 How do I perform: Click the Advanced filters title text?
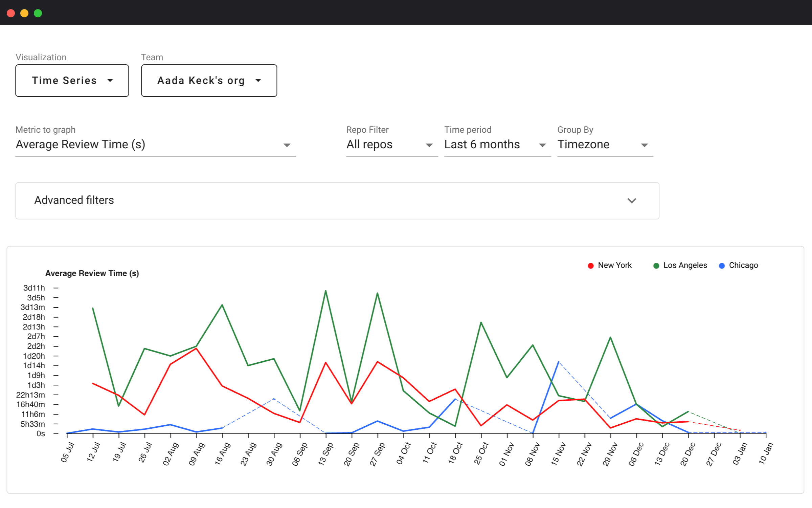74,200
